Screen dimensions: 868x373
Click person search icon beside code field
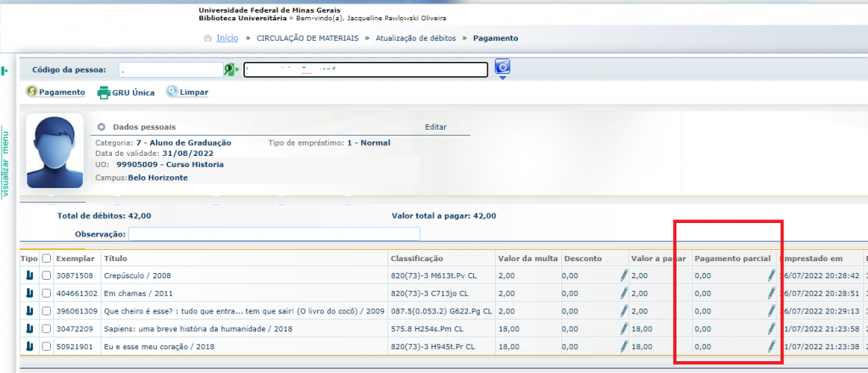tap(229, 70)
